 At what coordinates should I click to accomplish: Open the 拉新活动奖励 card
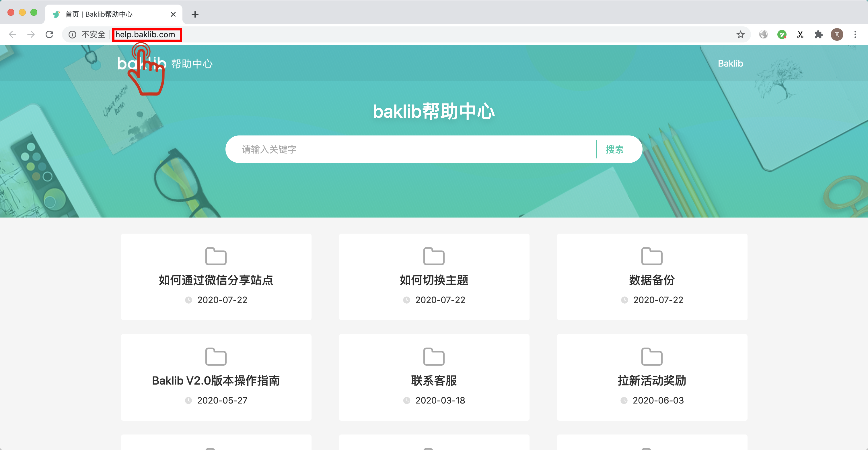pyautogui.click(x=652, y=377)
